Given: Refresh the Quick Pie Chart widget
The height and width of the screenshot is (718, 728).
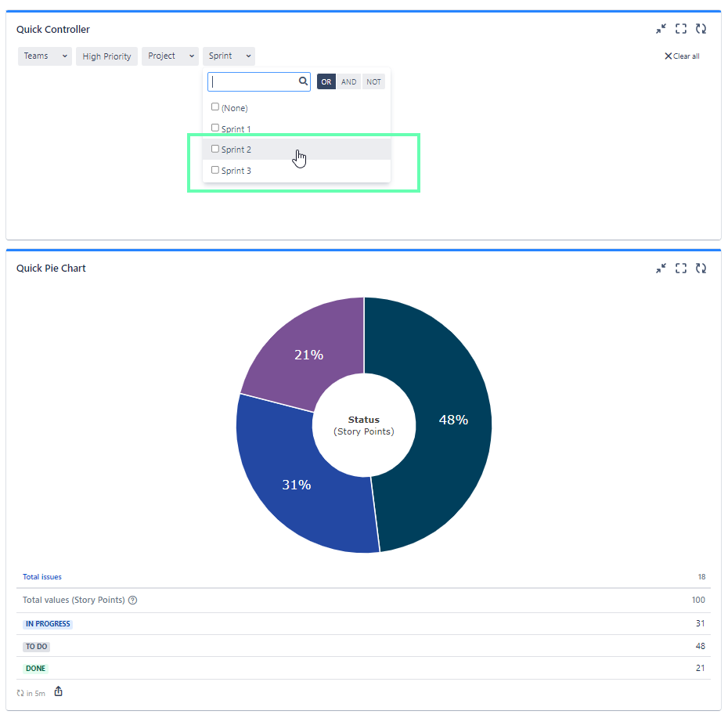Looking at the screenshot, I should [701, 268].
